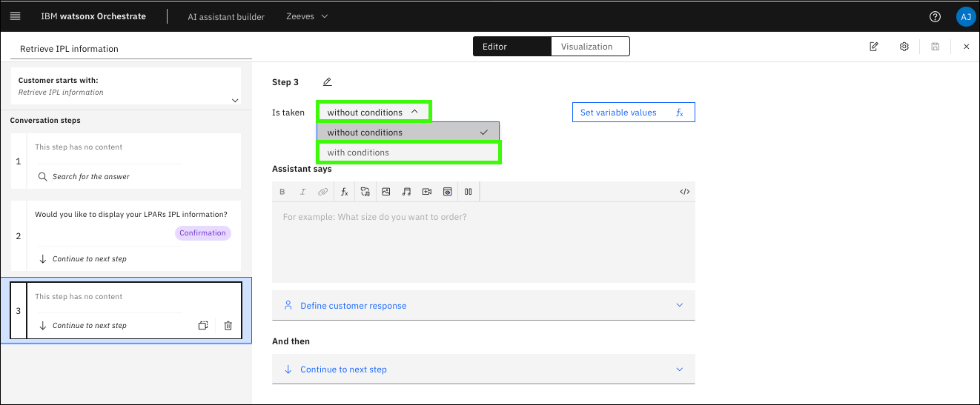This screenshot has height=405, width=980.
Task: Open the Zeeves assistant dropdown
Action: click(307, 16)
